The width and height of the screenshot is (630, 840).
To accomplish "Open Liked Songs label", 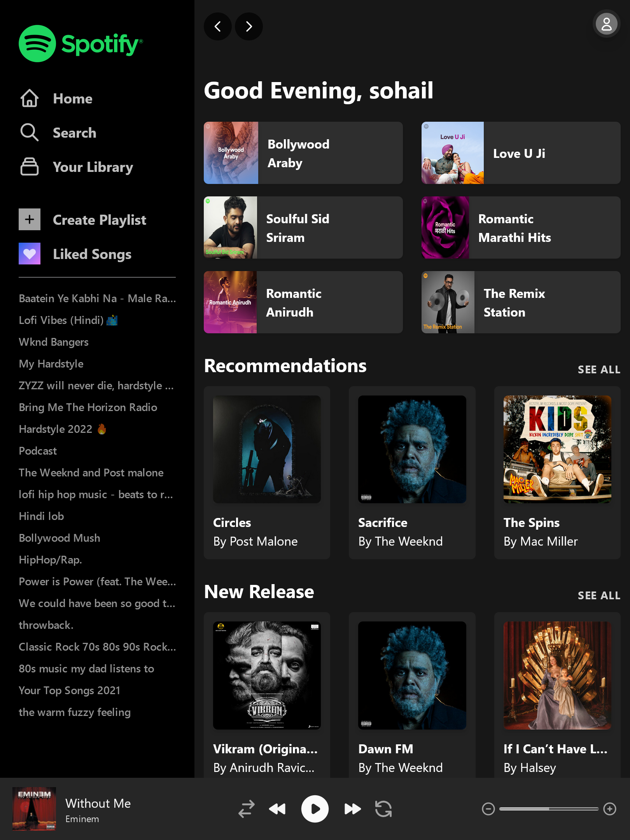I will (92, 254).
